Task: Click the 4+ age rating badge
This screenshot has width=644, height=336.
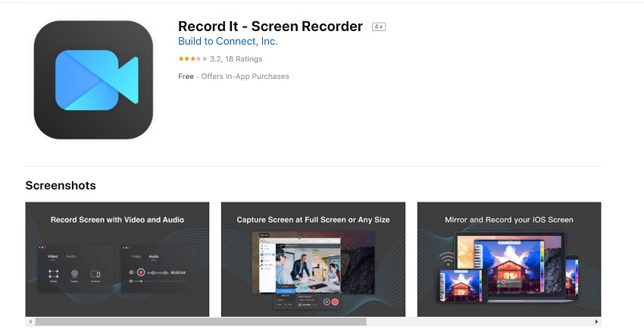Action: pyautogui.click(x=379, y=27)
